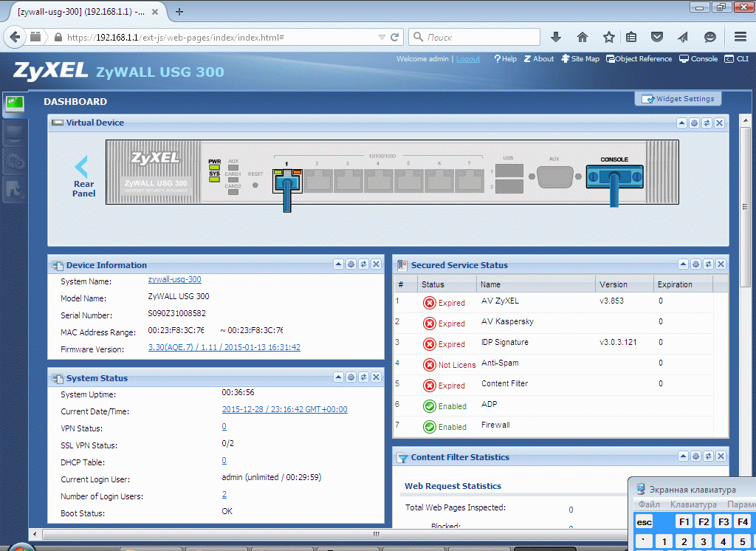Open the browser downloads icon
Viewport: 756px width, 551px height.
[555, 37]
